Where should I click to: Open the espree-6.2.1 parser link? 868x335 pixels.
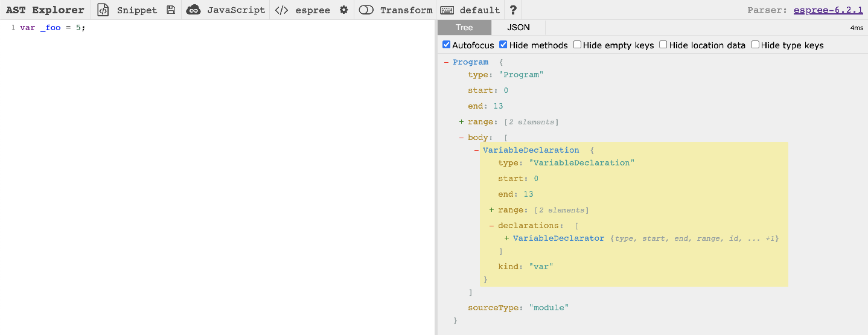click(828, 10)
